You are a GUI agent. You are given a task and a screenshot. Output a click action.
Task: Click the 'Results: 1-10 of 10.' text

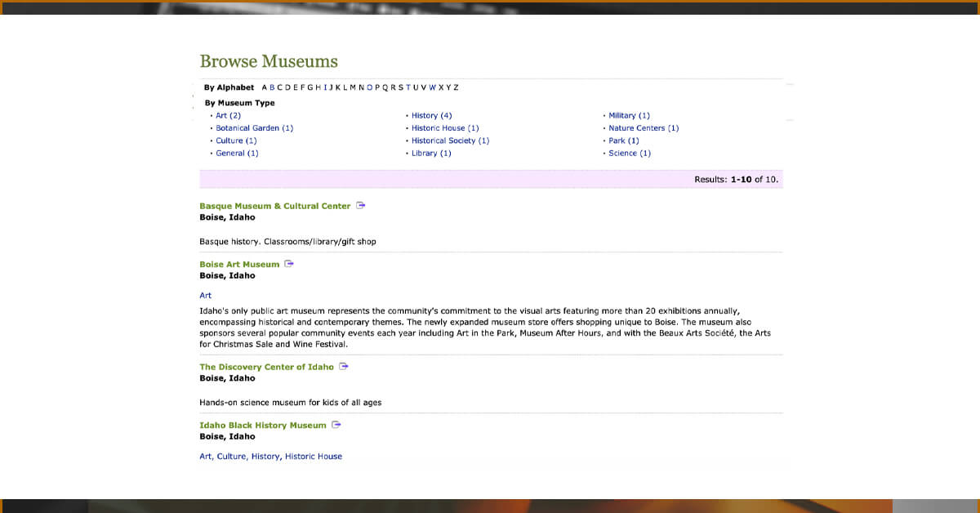click(737, 179)
